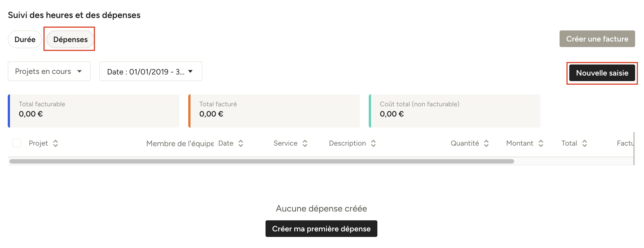Sort by Quantité column arrows
Image resolution: width=644 pixels, height=248 pixels.
click(x=486, y=143)
